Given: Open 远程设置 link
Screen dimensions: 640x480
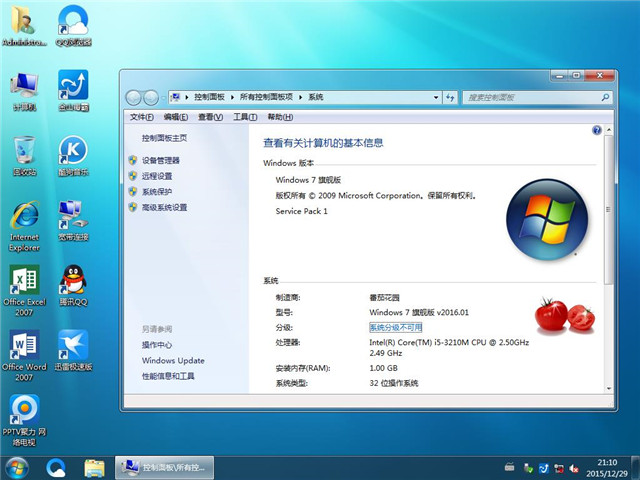Looking at the screenshot, I should (x=157, y=176).
